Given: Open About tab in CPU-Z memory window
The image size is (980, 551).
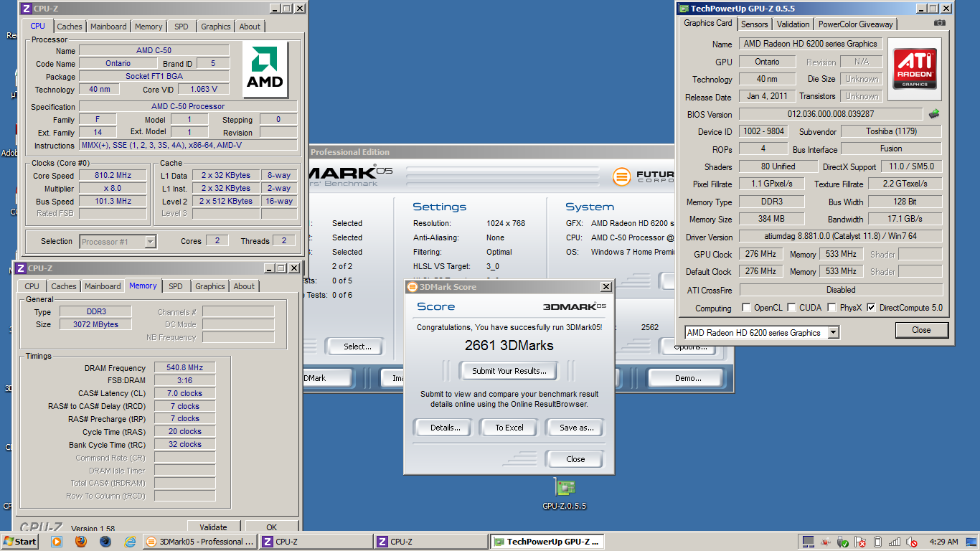Looking at the screenshot, I should [244, 286].
